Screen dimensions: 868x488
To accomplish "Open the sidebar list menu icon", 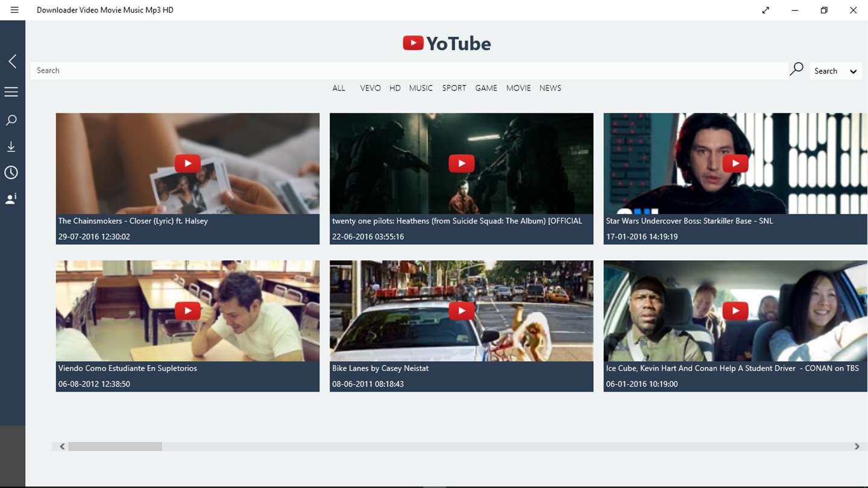I will (x=11, y=92).
